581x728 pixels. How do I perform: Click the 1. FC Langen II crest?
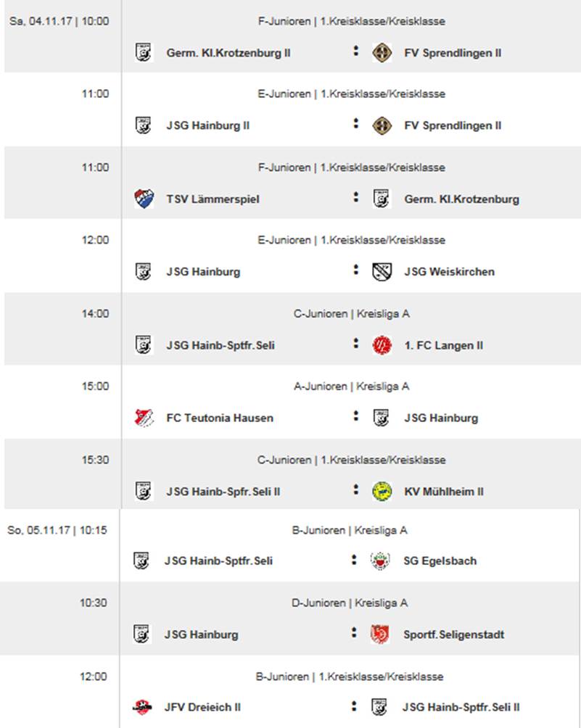click(382, 345)
